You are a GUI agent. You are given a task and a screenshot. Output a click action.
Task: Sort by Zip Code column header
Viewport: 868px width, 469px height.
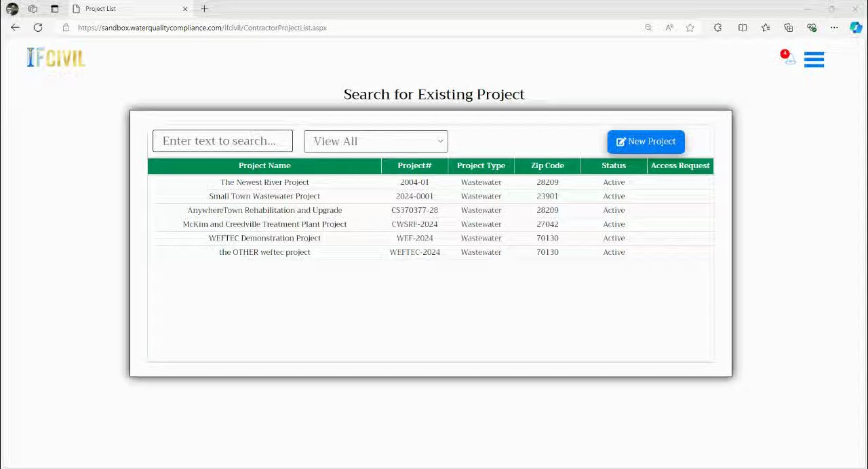547,165
